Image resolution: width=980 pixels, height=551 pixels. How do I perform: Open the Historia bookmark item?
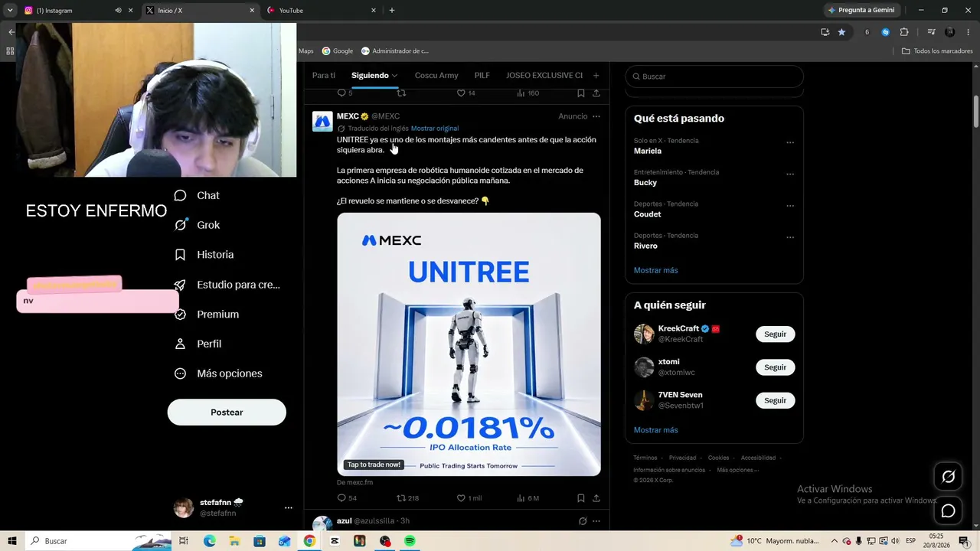[204, 255]
